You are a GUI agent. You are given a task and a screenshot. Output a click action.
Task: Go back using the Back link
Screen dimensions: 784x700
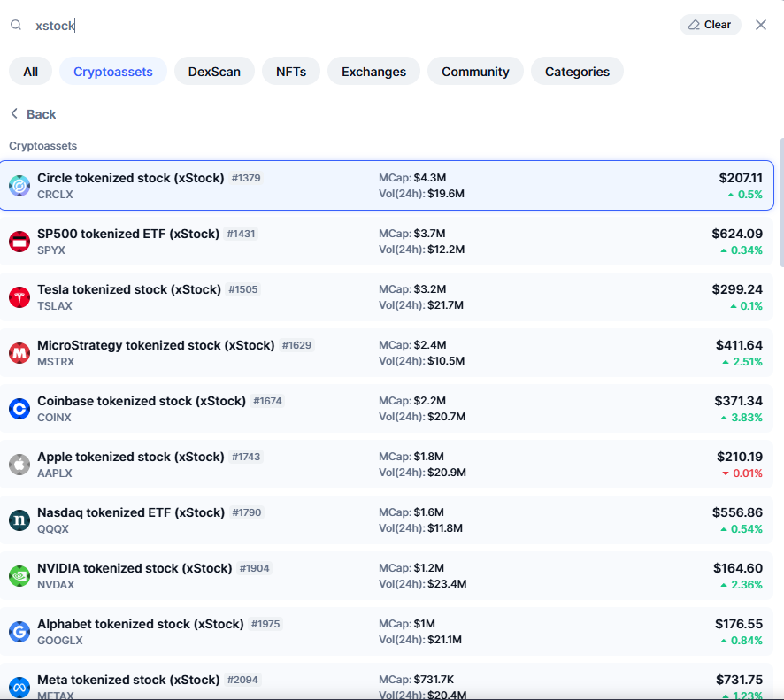click(x=33, y=114)
